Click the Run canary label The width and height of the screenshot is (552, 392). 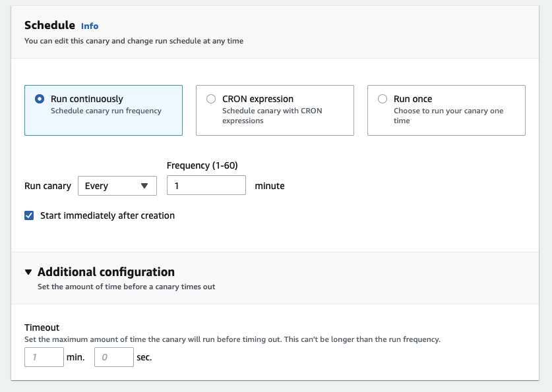point(47,186)
